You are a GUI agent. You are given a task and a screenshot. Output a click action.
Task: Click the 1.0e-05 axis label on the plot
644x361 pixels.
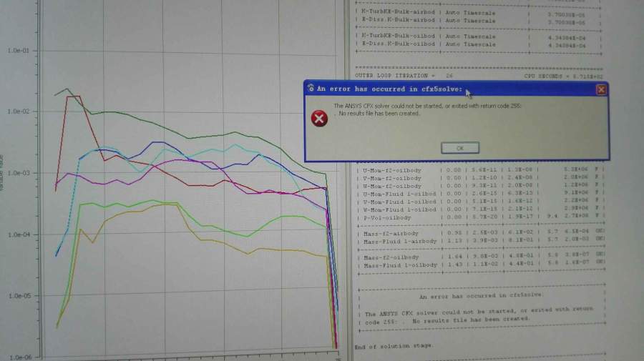click(19, 296)
